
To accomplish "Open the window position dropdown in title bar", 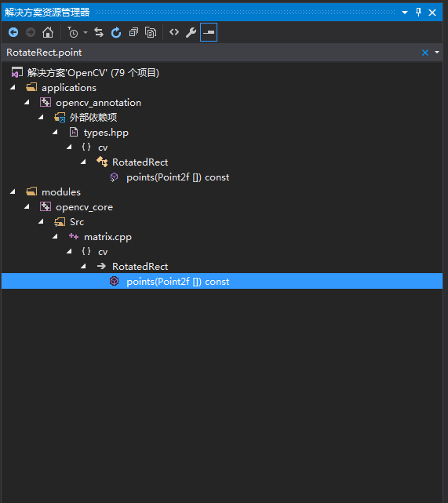I will [x=405, y=13].
